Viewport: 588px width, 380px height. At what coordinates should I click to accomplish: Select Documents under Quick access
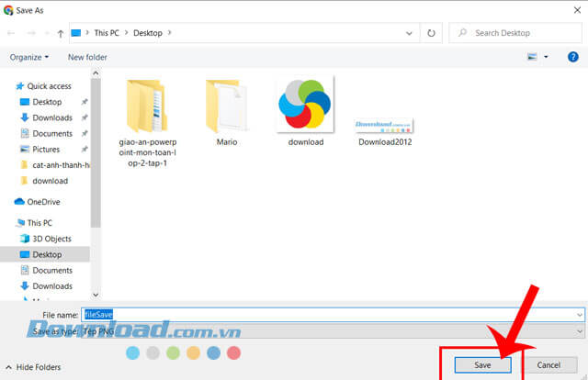pyautogui.click(x=52, y=133)
